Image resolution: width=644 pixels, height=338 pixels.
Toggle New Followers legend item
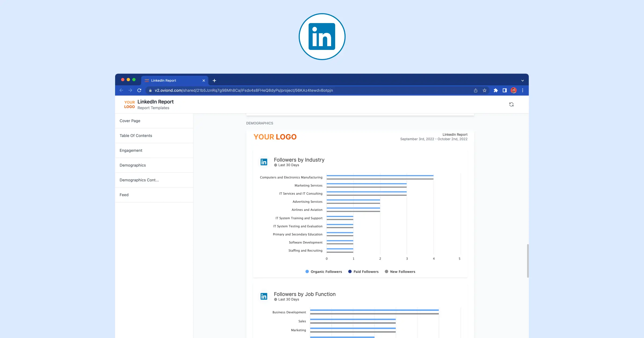400,271
